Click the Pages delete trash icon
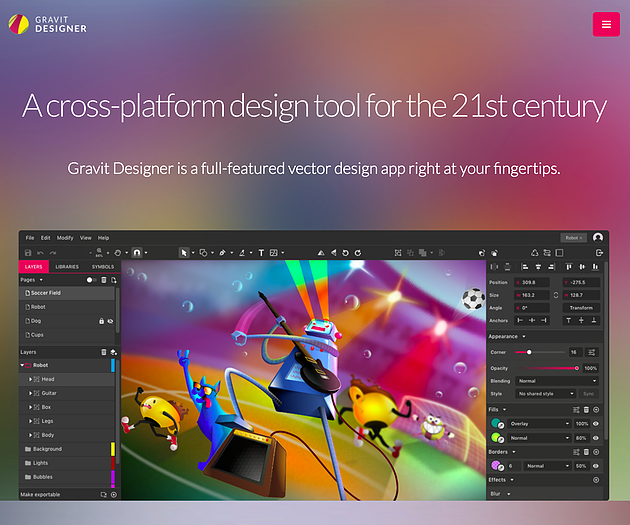Screen dimensions: 630x525 104,280
